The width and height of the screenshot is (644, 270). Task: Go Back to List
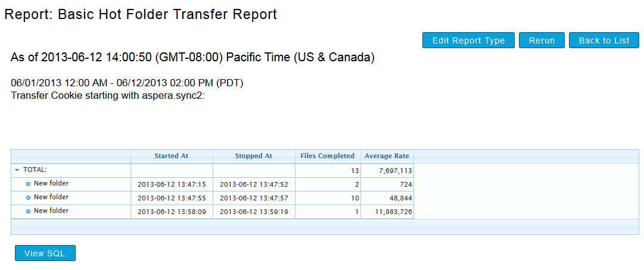tap(604, 40)
